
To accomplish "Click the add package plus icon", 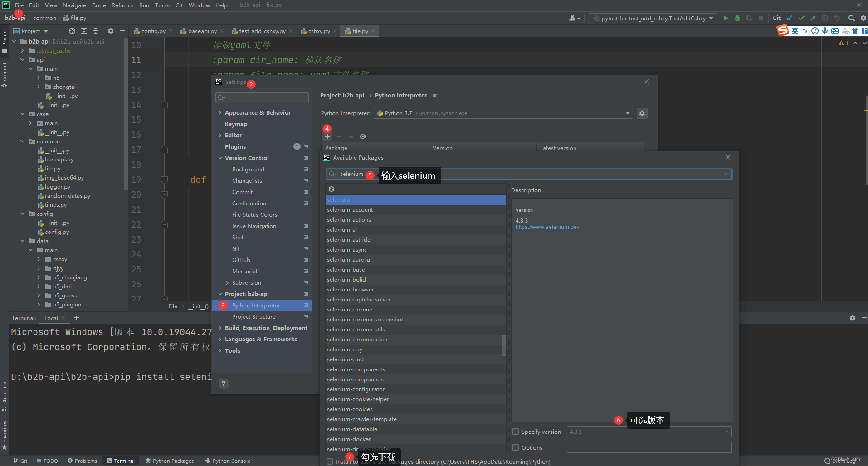I will coord(327,136).
